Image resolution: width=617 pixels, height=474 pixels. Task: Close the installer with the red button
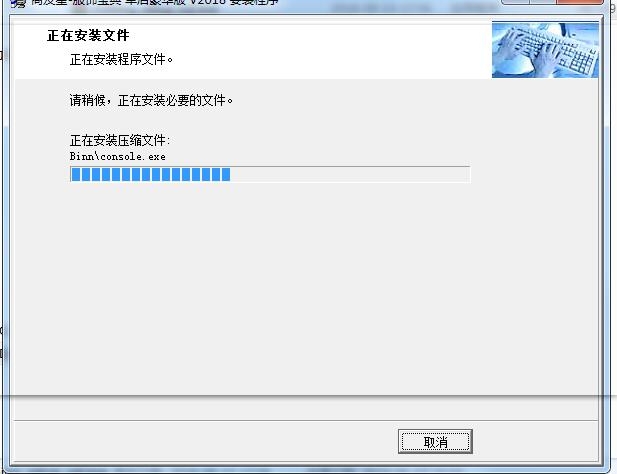(x=579, y=2)
